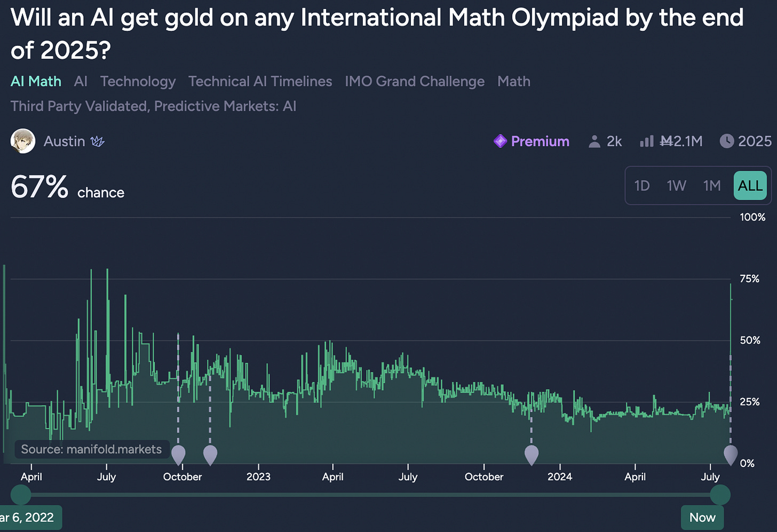Click the crown badge next to Austin
Screen dimensions: 777x532
pyautogui.click(x=97, y=141)
